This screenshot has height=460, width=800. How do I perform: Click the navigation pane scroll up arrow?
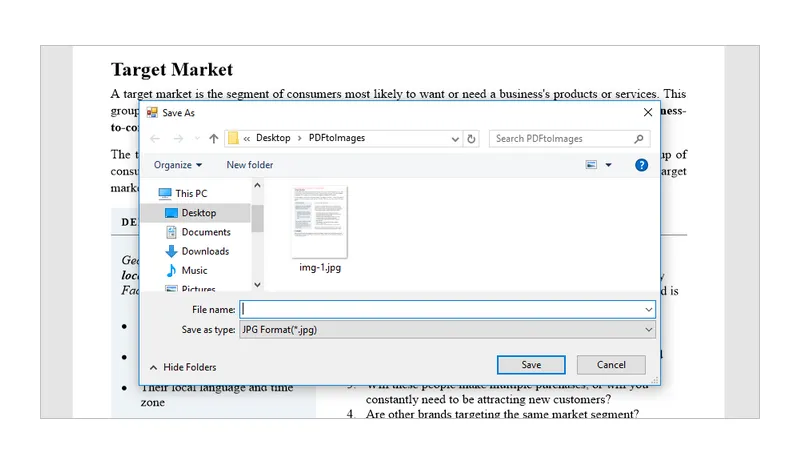[258, 186]
